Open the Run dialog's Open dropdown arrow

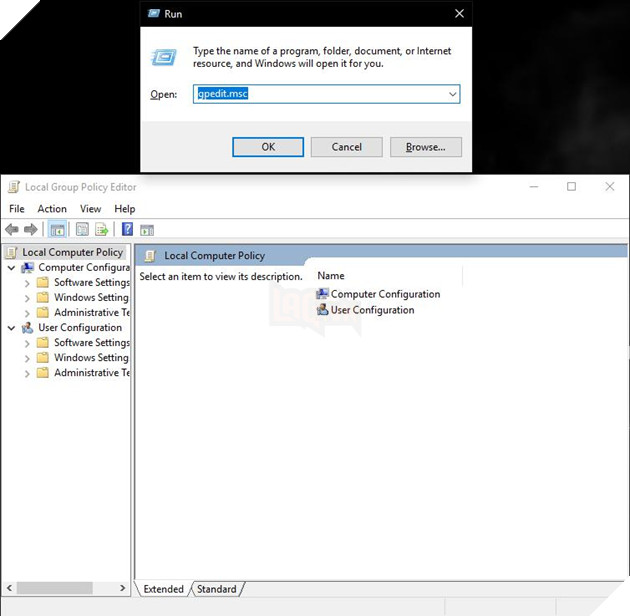[x=453, y=94]
